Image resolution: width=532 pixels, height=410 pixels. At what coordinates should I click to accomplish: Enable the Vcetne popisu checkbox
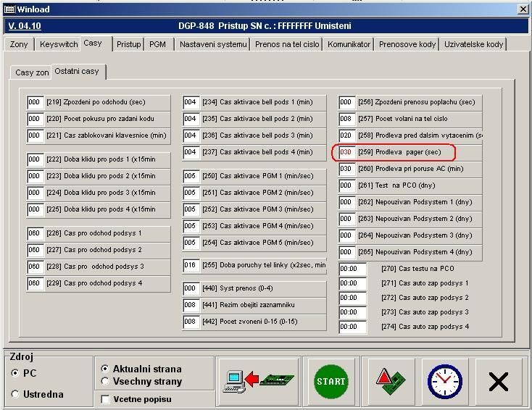[106, 399]
